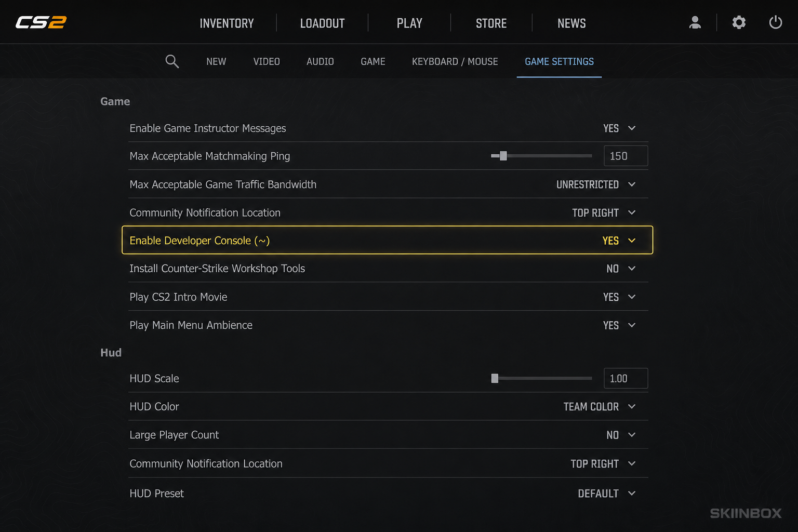Open Enable Developer Console dropdown
This screenshot has width=798, height=532.
[619, 241]
